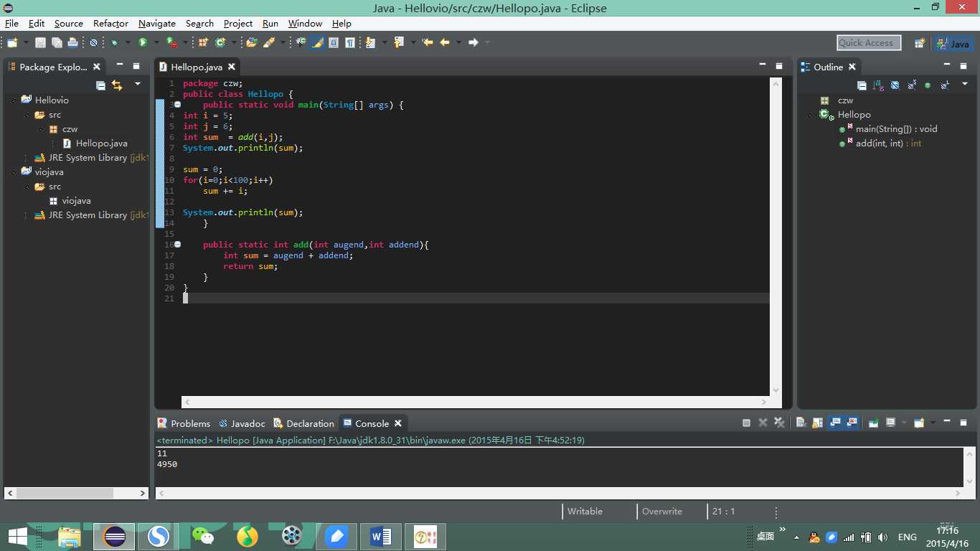Open the Source menu
Screen dimensions: 980x551
click(x=68, y=24)
